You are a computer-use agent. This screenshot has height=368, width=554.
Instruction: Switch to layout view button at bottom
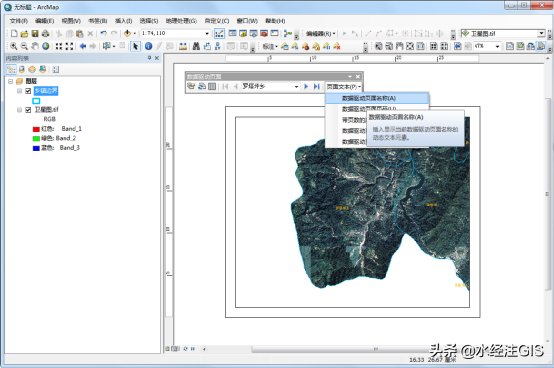pos(176,349)
